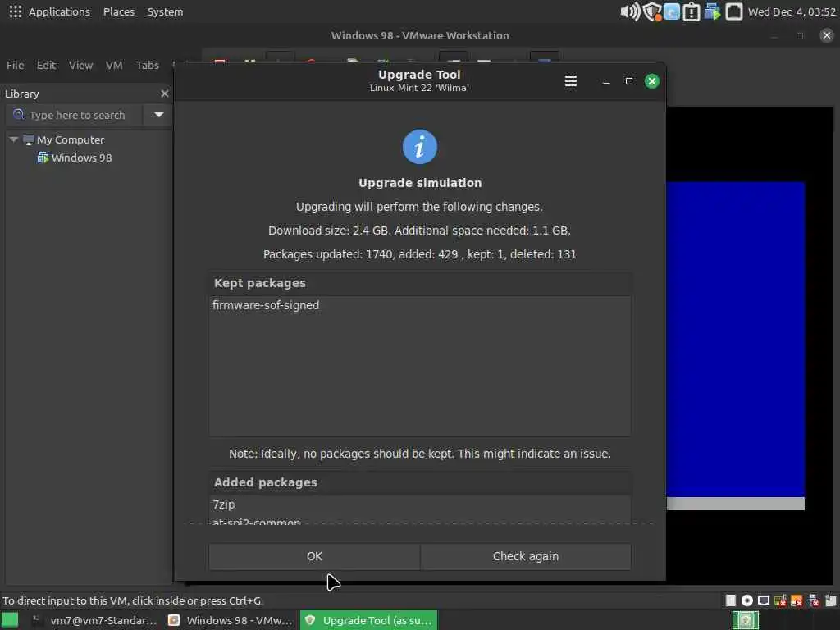Open the Applications panel menu
This screenshot has height=630, width=840.
[59, 11]
